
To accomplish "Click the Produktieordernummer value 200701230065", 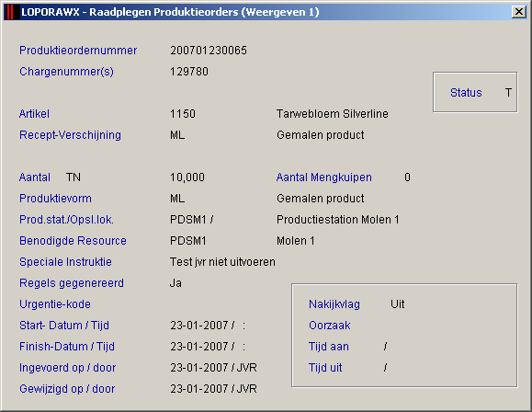I will [209, 51].
